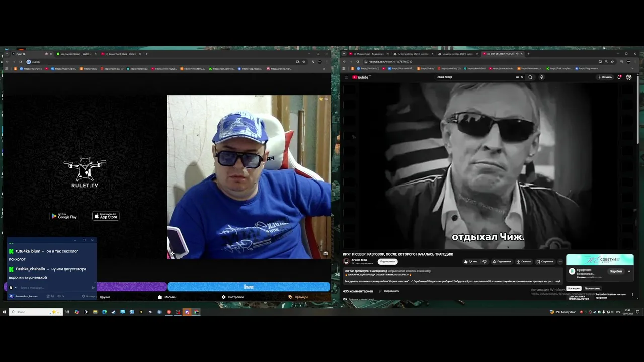
Task: Expand the ad card chevron
Action: pyautogui.click(x=629, y=271)
